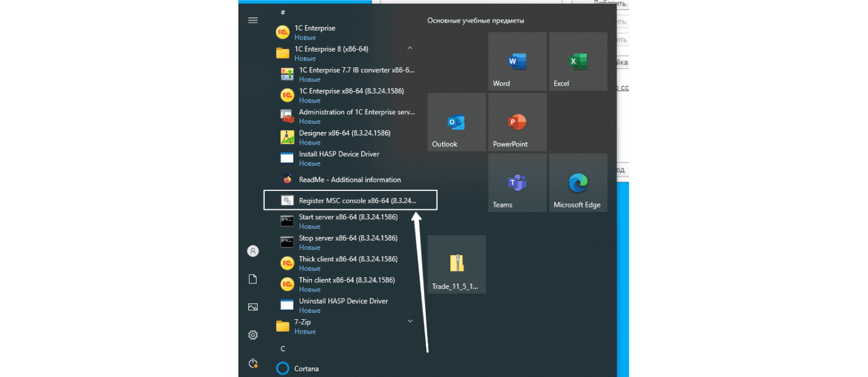868x377 pixels.
Task: Click the Install HASP Device Driver icon
Action: 287,158
